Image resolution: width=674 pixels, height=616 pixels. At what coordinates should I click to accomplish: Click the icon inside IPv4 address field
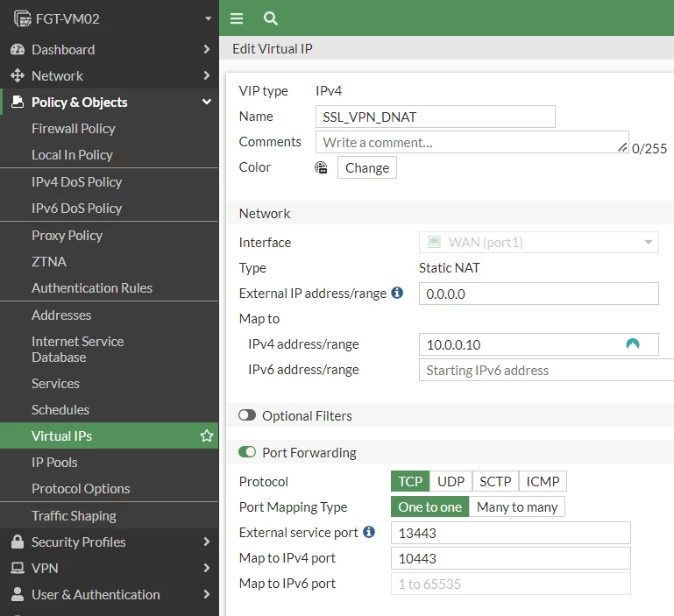632,343
